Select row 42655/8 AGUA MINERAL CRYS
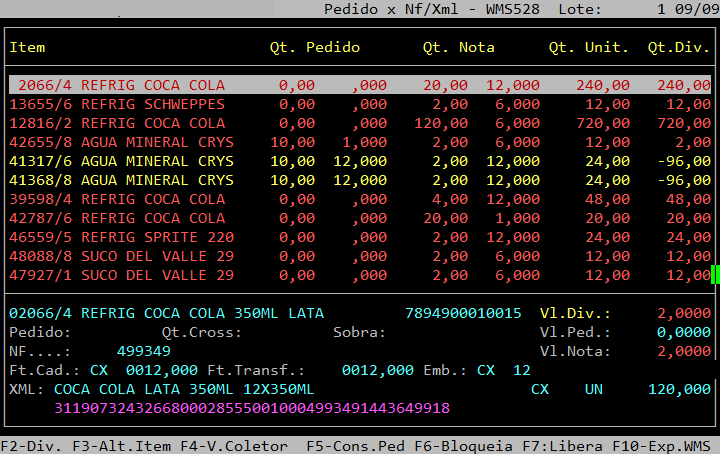 point(360,142)
